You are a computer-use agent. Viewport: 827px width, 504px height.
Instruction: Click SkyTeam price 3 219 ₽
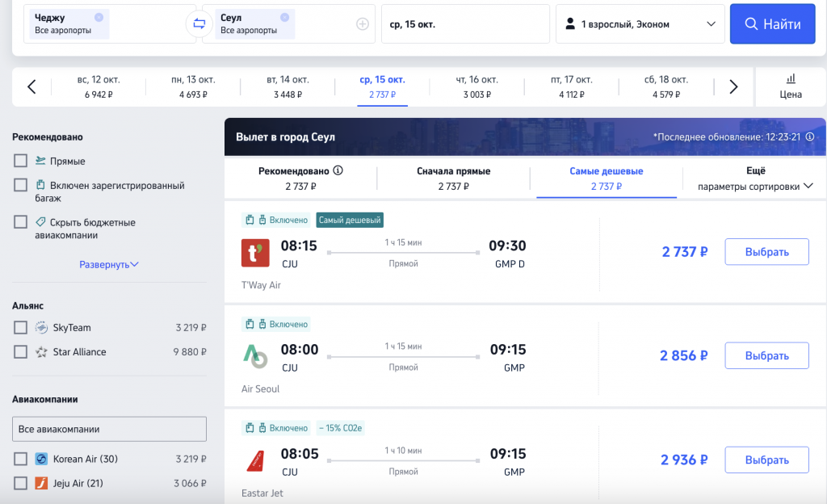[191, 327]
